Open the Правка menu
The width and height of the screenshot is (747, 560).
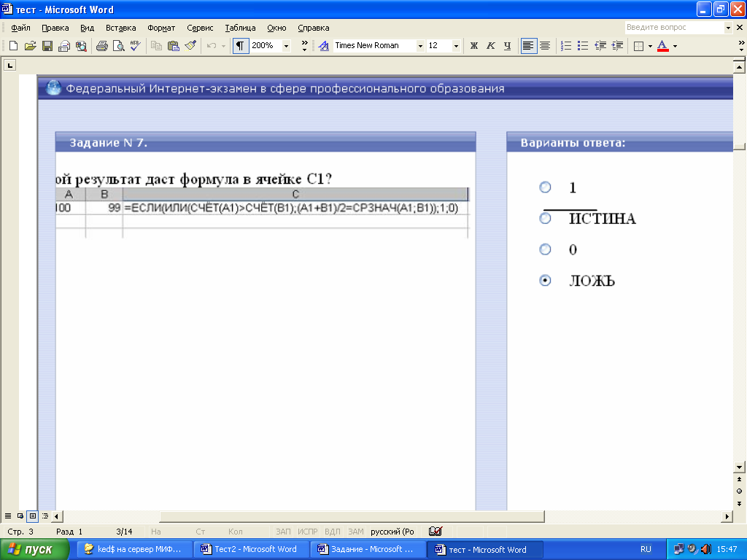55,28
